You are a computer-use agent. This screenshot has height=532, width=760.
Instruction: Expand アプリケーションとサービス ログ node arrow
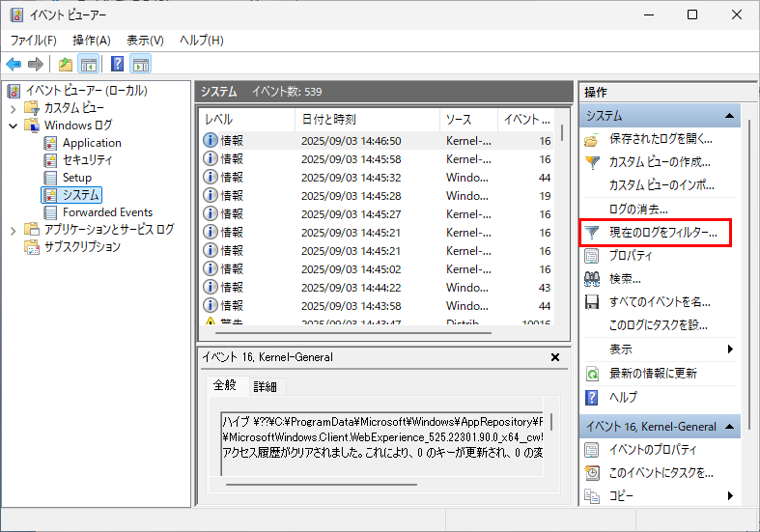click(x=14, y=231)
